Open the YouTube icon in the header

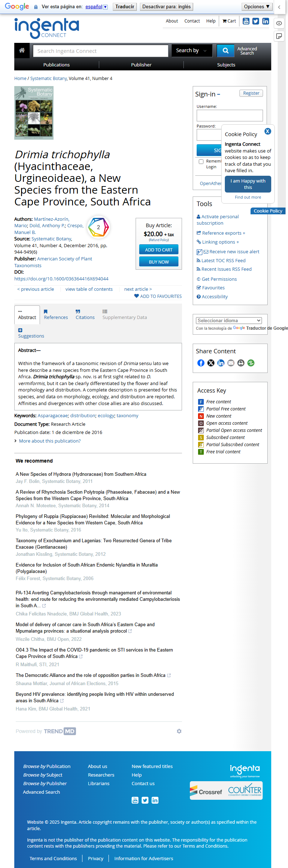[x=246, y=21]
